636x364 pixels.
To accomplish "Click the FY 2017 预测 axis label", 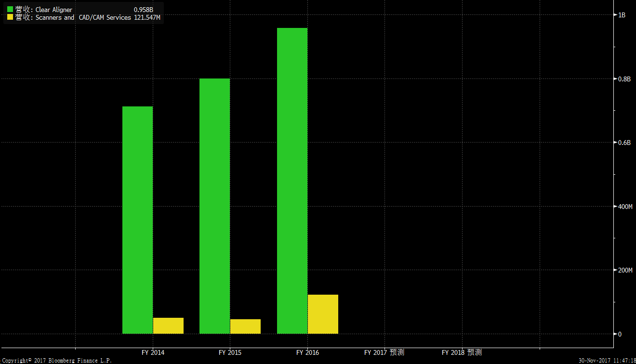I will tap(384, 352).
